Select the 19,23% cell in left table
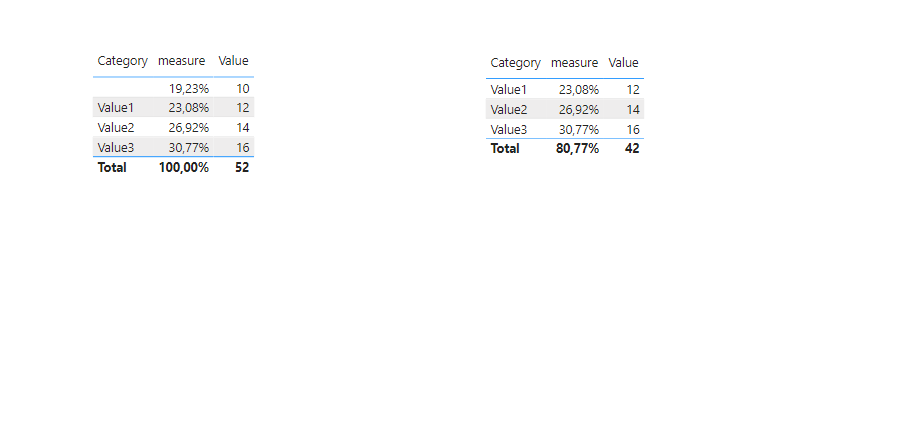This screenshot has height=433, width=913. pos(189,88)
